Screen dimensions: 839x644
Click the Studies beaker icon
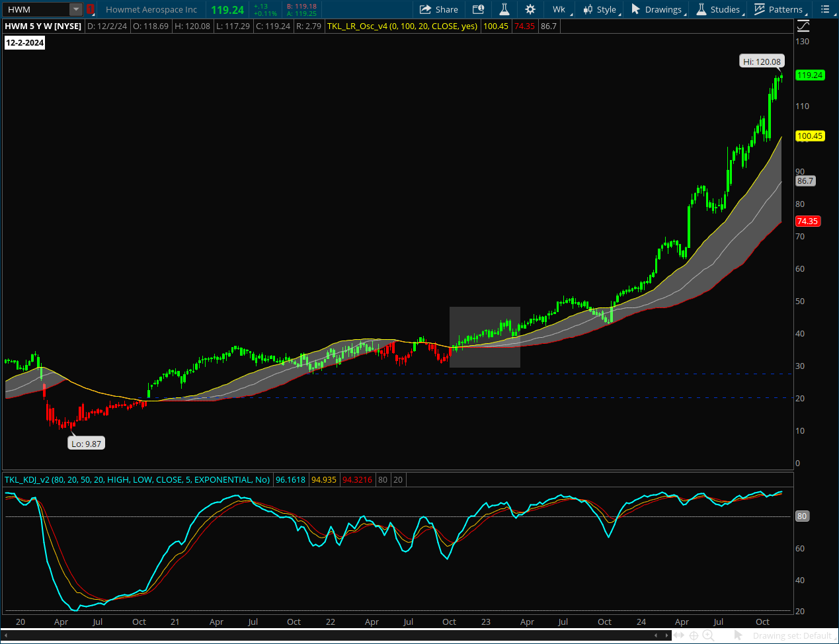tap(701, 9)
